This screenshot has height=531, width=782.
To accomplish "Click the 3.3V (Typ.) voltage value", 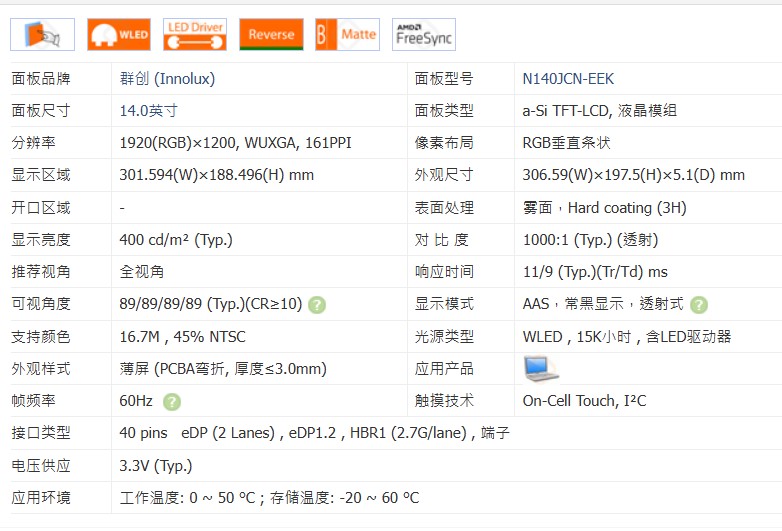I will [155, 465].
